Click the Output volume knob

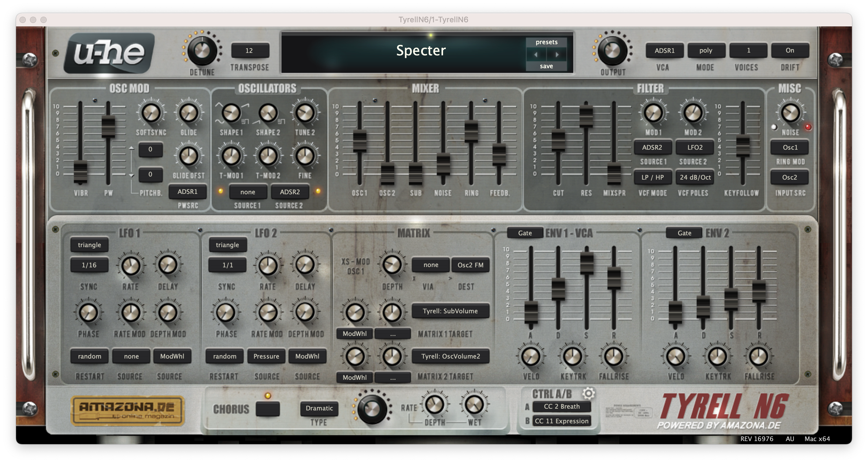click(x=612, y=51)
